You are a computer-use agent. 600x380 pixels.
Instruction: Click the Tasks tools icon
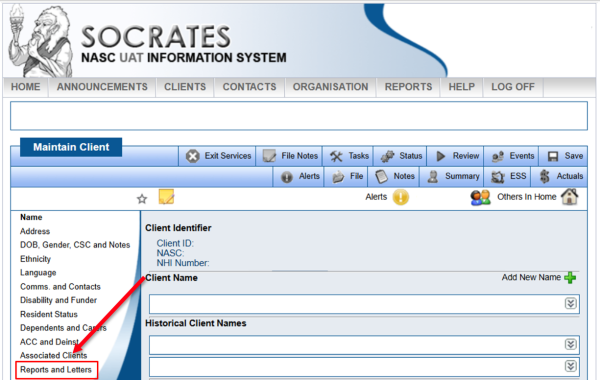click(x=336, y=156)
